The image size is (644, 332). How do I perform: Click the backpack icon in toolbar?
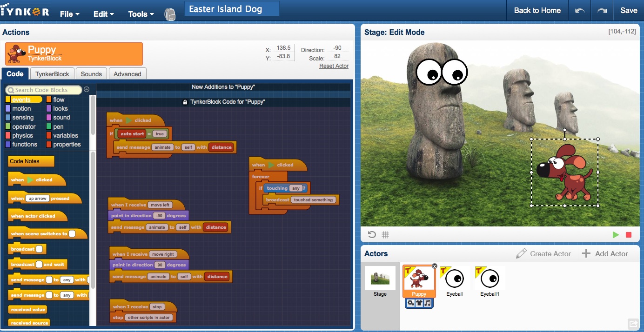170,14
